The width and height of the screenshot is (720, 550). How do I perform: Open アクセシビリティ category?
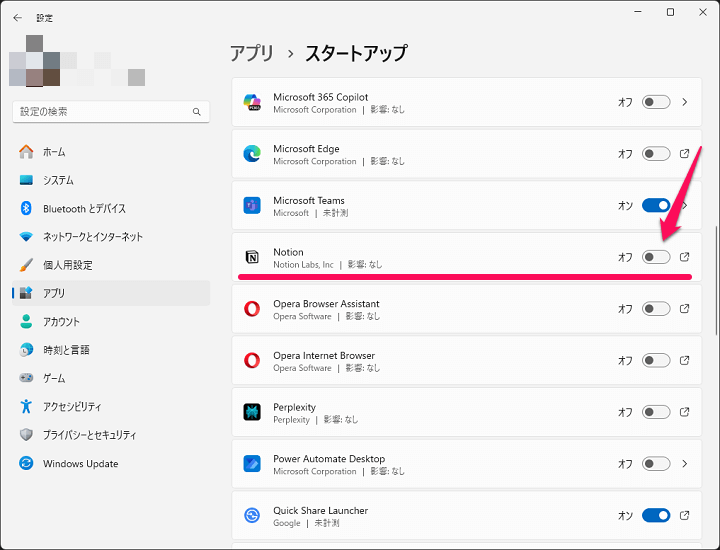111,406
